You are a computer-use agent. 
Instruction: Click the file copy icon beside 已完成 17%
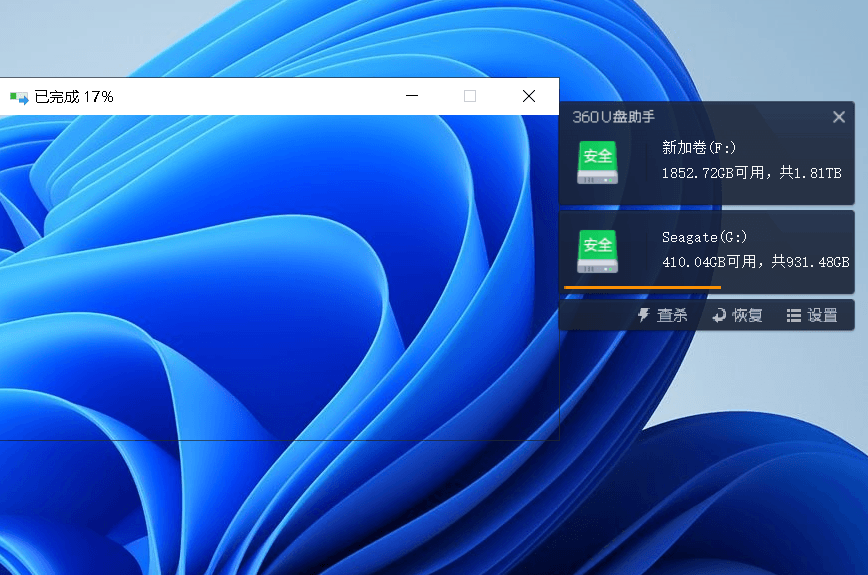[19, 98]
